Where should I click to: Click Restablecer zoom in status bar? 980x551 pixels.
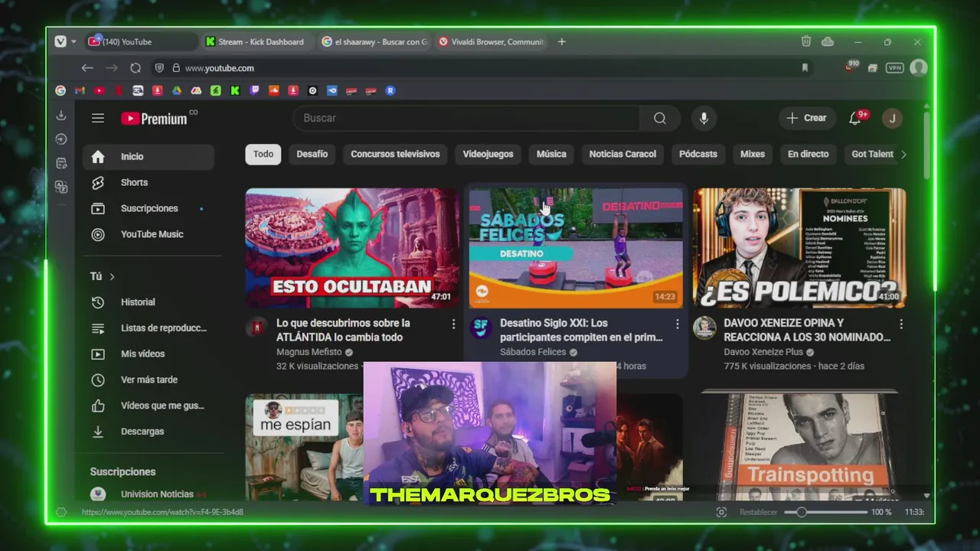758,512
